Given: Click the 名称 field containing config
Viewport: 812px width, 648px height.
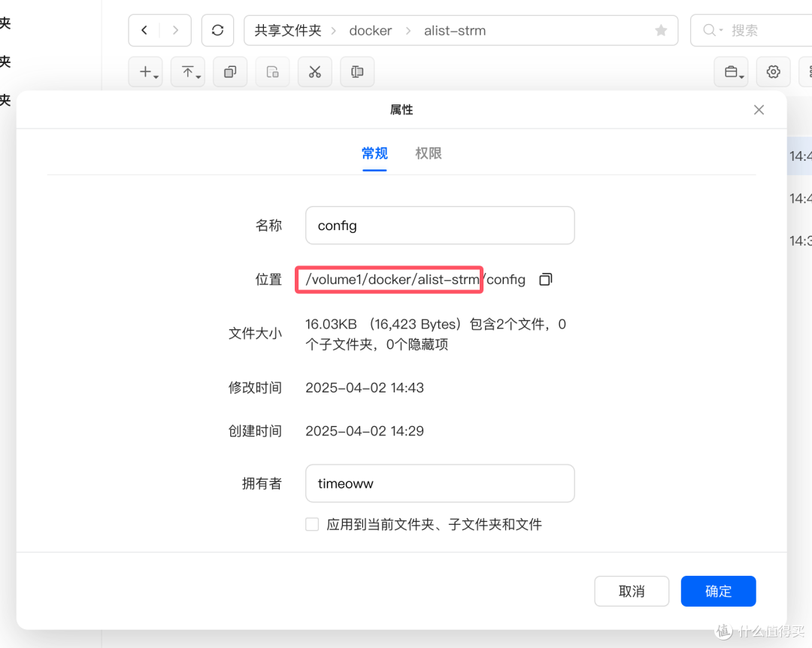Looking at the screenshot, I should tap(440, 226).
